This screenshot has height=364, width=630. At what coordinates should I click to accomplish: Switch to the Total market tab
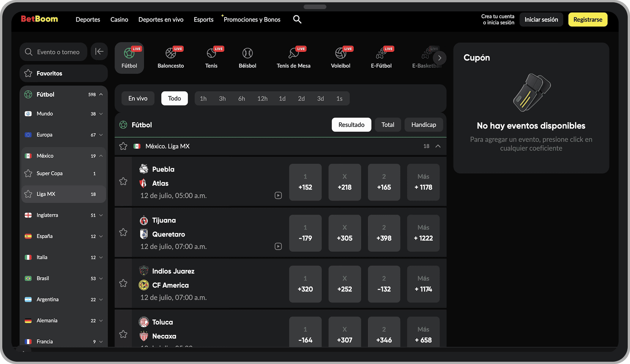point(388,125)
